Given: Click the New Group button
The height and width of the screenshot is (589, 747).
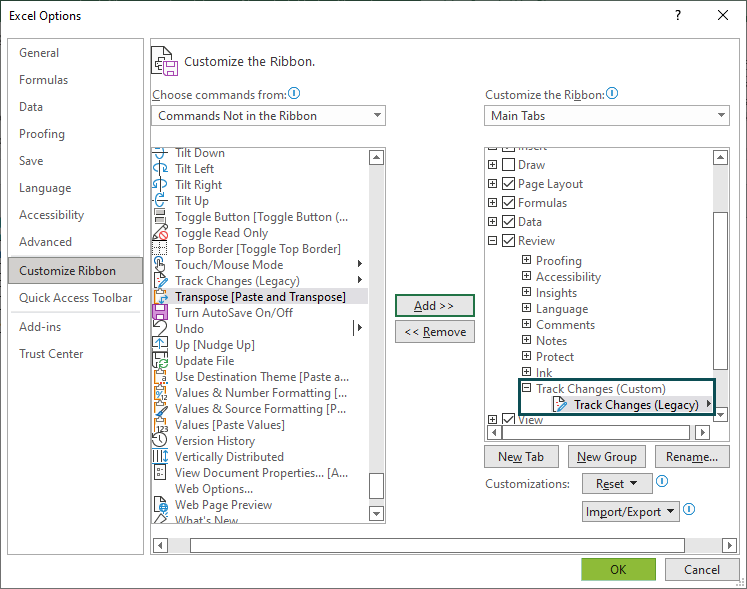Looking at the screenshot, I should 606,457.
